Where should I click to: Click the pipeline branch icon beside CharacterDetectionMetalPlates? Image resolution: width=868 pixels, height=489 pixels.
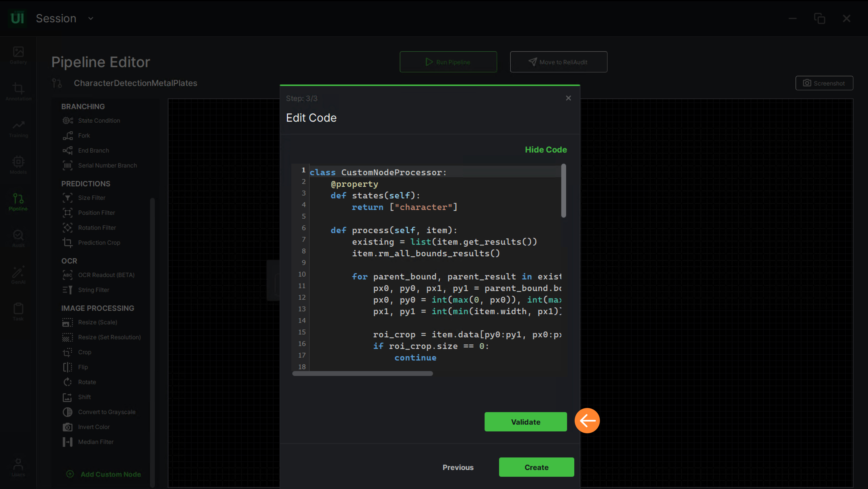57,83
